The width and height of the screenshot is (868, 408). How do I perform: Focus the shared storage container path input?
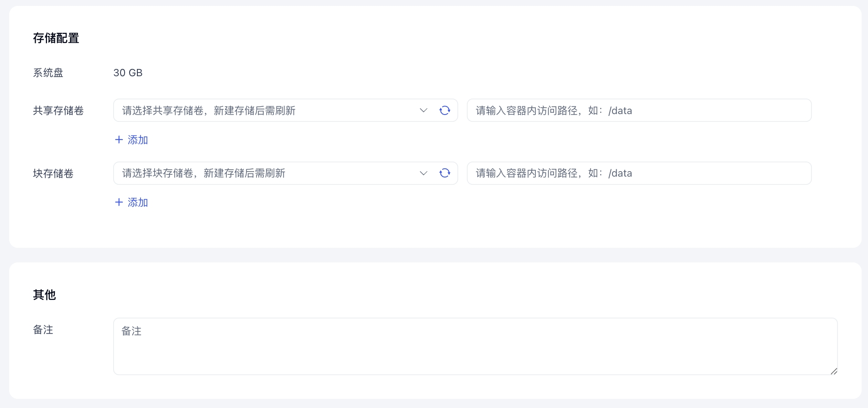[x=639, y=110]
